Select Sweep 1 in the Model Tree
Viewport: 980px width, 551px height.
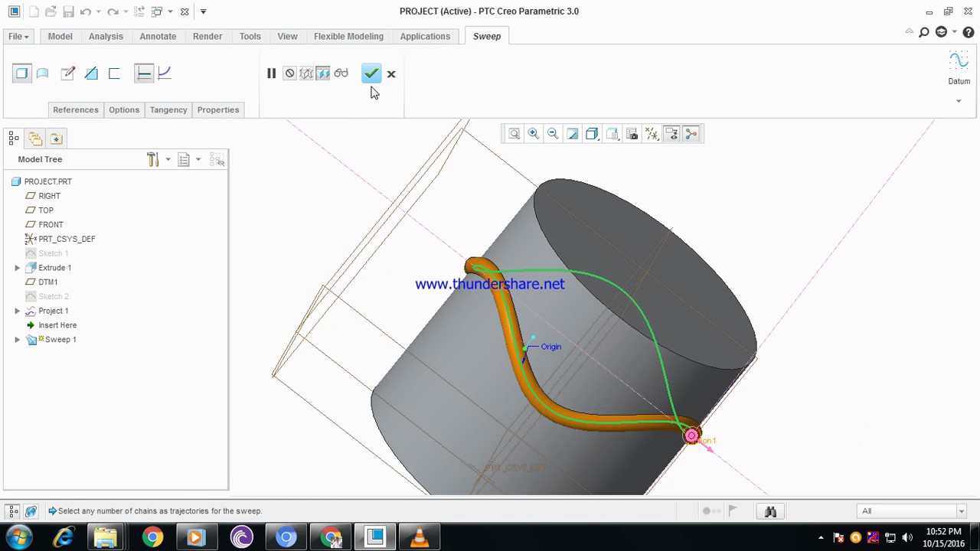coord(60,339)
